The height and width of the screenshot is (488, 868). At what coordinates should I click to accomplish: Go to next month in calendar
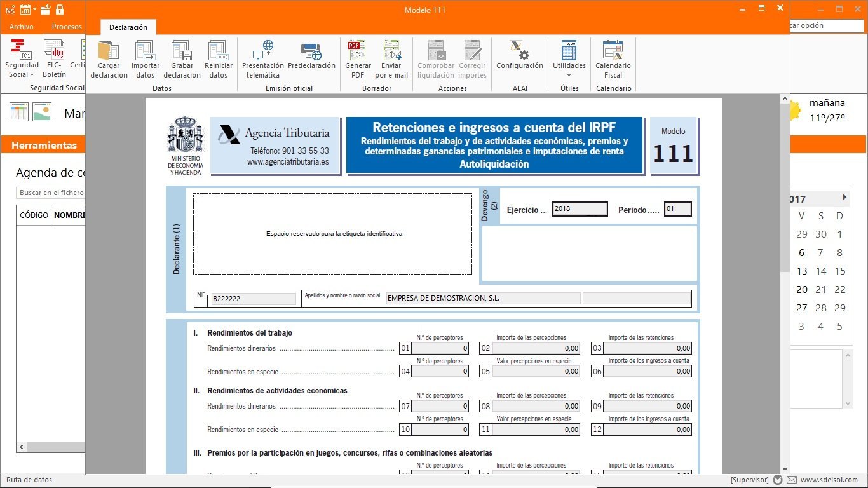click(844, 198)
